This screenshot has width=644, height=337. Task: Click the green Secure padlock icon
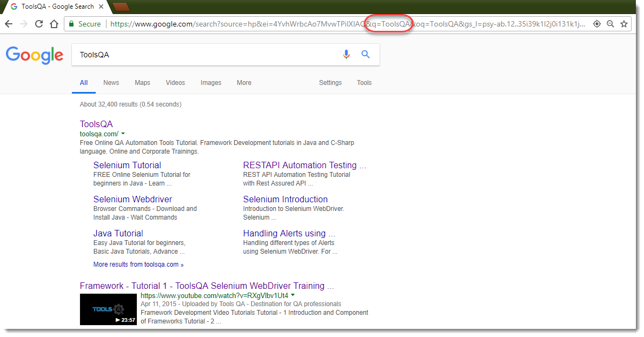pos(71,24)
